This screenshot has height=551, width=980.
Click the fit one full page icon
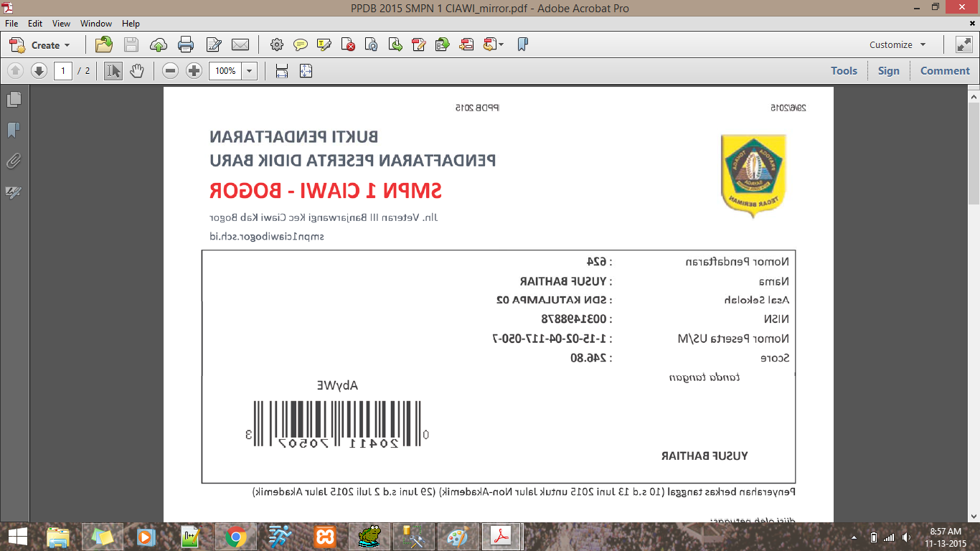[306, 71]
